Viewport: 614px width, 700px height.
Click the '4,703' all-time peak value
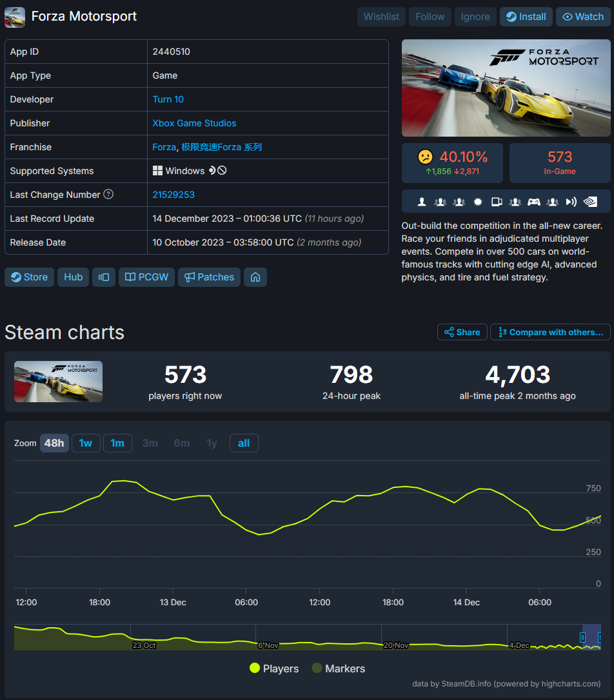(x=517, y=374)
